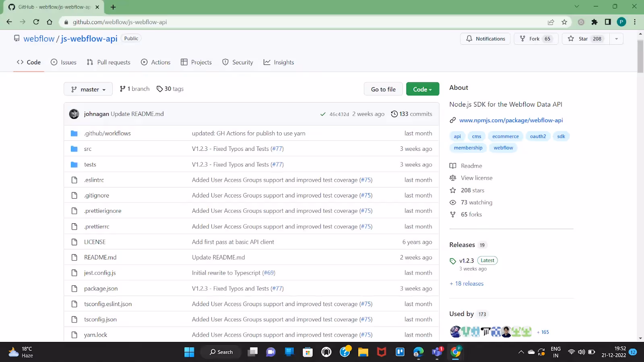The image size is (644, 362).
Task: Switch to the Issues tab
Action: 64,62
